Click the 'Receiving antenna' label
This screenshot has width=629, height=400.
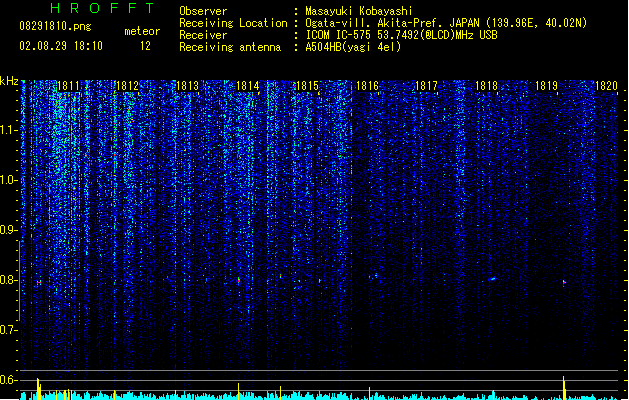tap(230, 47)
